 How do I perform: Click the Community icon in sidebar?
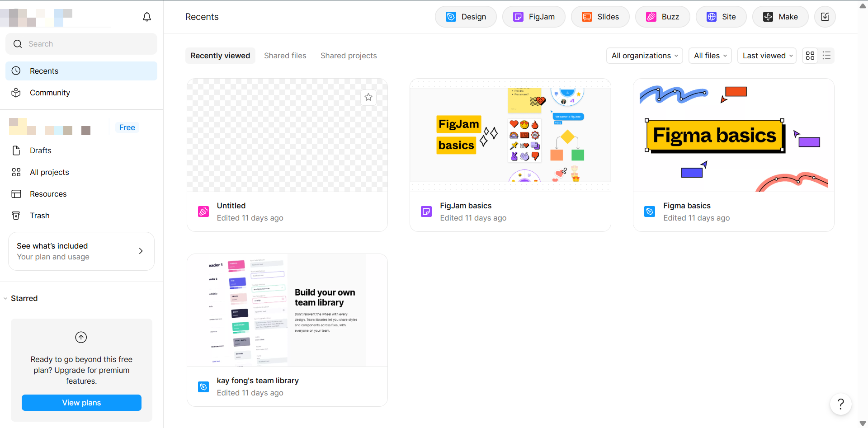point(16,93)
